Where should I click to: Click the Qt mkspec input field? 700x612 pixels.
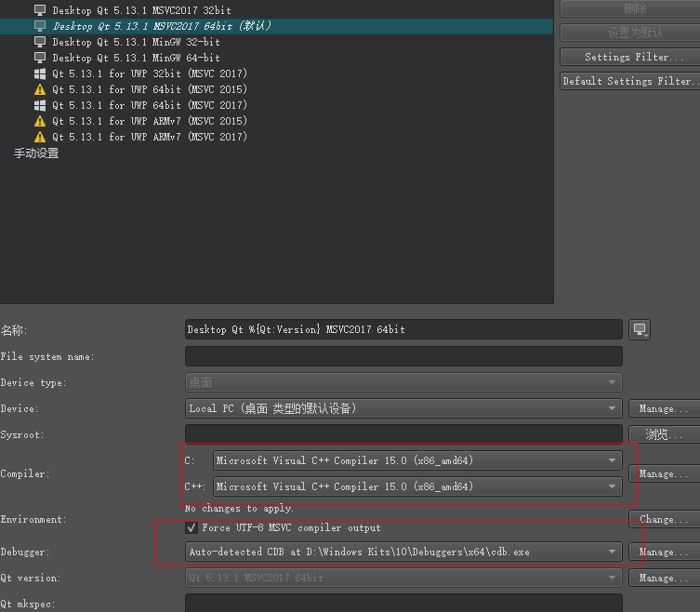click(x=403, y=603)
